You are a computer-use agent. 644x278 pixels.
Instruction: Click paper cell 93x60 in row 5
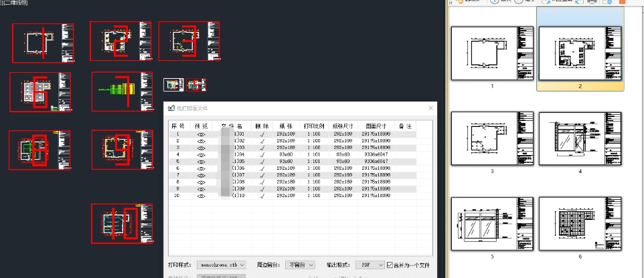tap(286, 162)
